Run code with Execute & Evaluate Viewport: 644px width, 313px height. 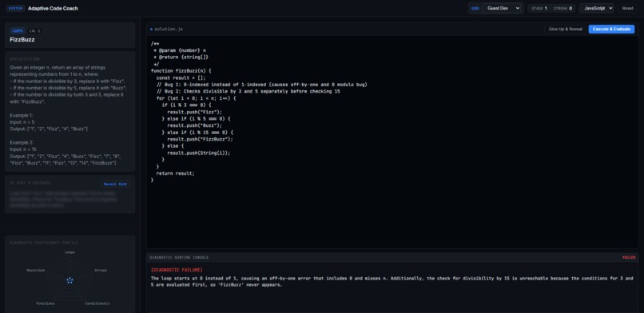click(611, 29)
